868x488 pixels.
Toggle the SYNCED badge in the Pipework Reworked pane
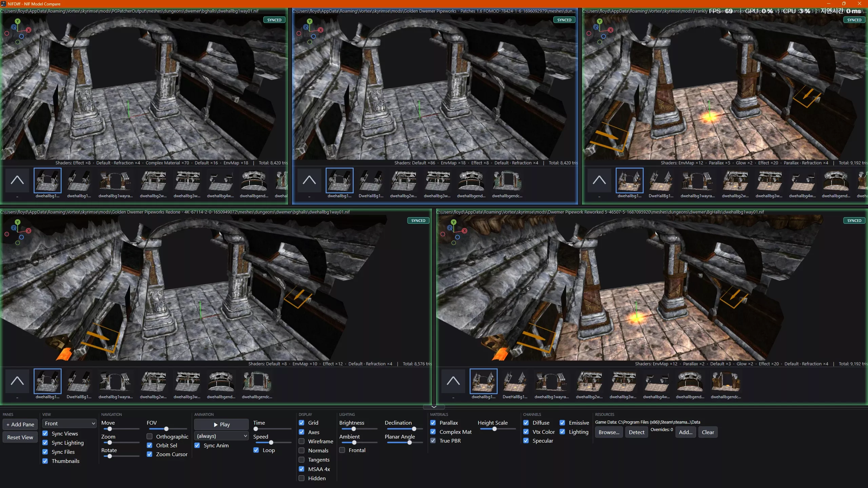click(x=854, y=221)
